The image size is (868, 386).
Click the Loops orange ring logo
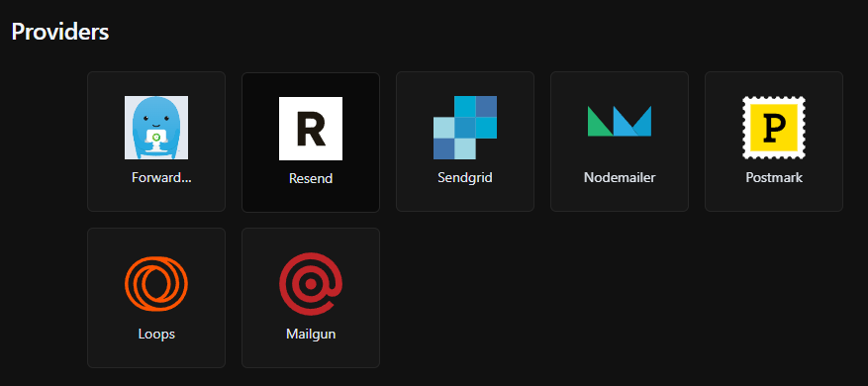156,284
